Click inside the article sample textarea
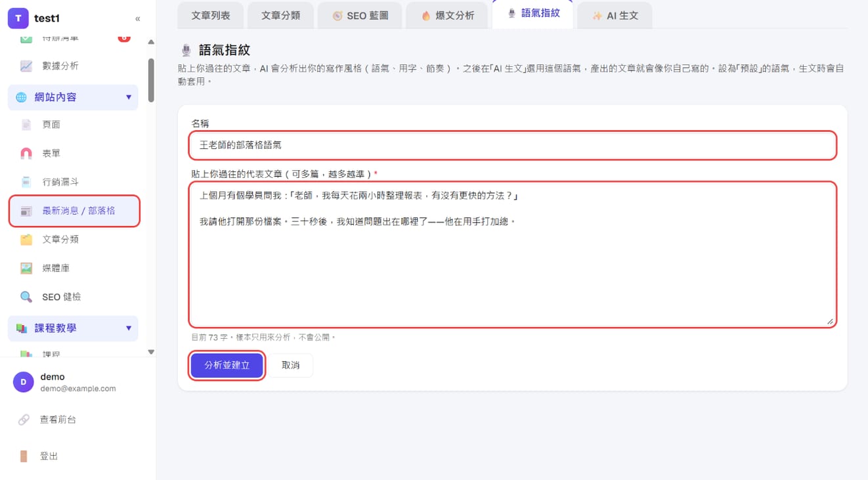The width and height of the screenshot is (868, 480). pyautogui.click(x=513, y=254)
